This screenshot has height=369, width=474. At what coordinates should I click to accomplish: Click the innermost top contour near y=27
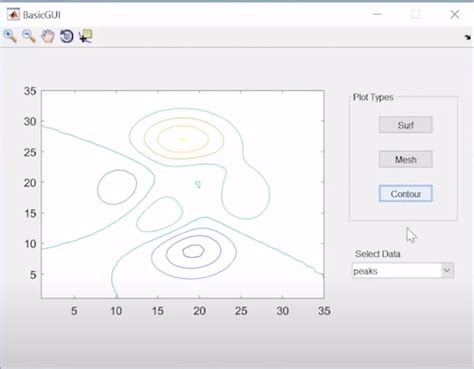click(183, 139)
